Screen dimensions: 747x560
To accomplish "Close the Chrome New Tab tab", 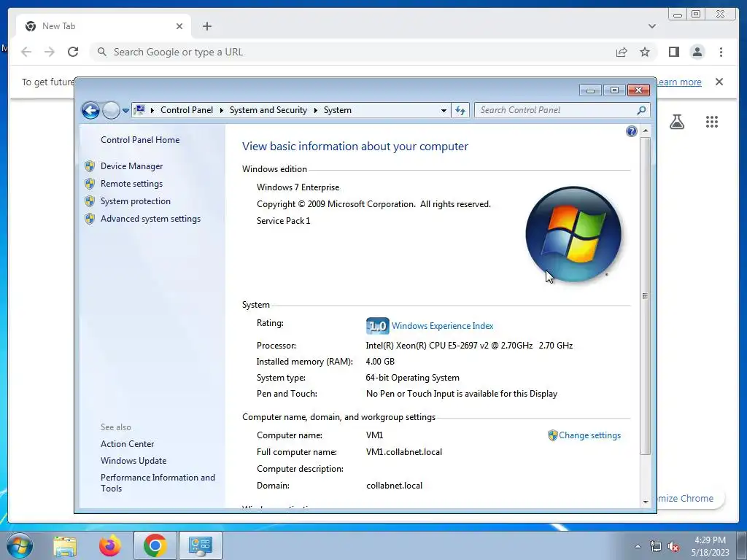I will [x=179, y=26].
